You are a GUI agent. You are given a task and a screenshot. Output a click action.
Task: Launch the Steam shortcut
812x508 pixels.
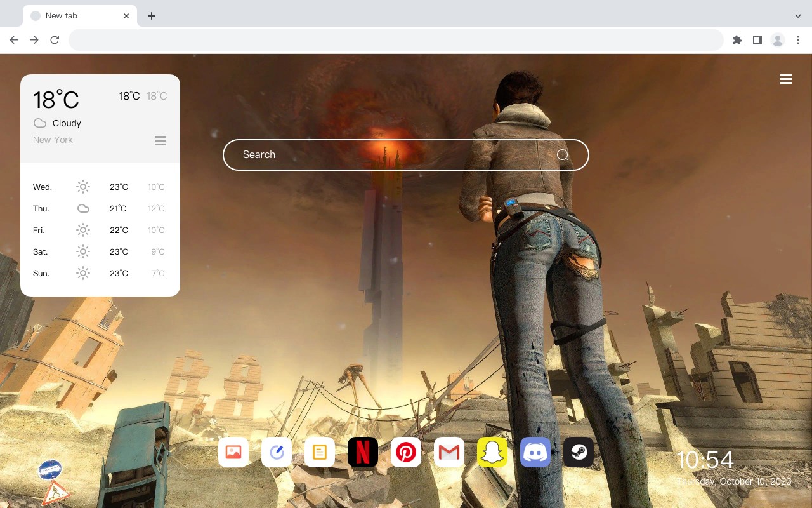click(x=579, y=452)
